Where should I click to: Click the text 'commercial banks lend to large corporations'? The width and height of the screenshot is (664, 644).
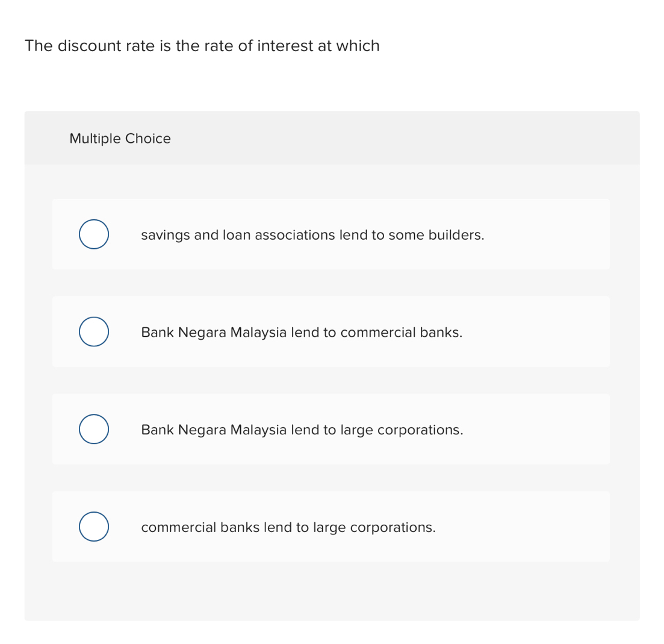click(x=288, y=528)
